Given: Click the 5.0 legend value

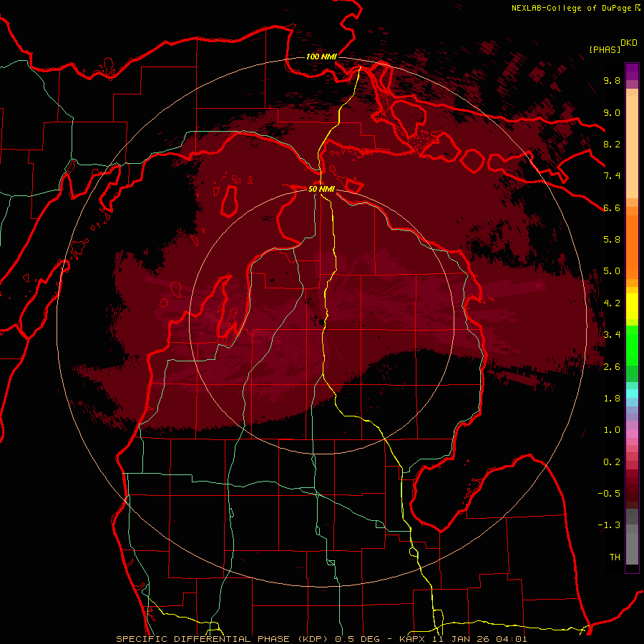Looking at the screenshot, I should [x=612, y=271].
